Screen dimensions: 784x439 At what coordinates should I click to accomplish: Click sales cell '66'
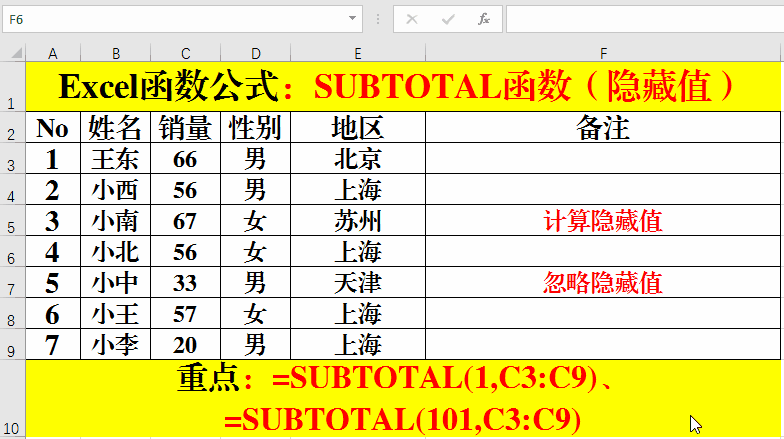[x=186, y=158]
